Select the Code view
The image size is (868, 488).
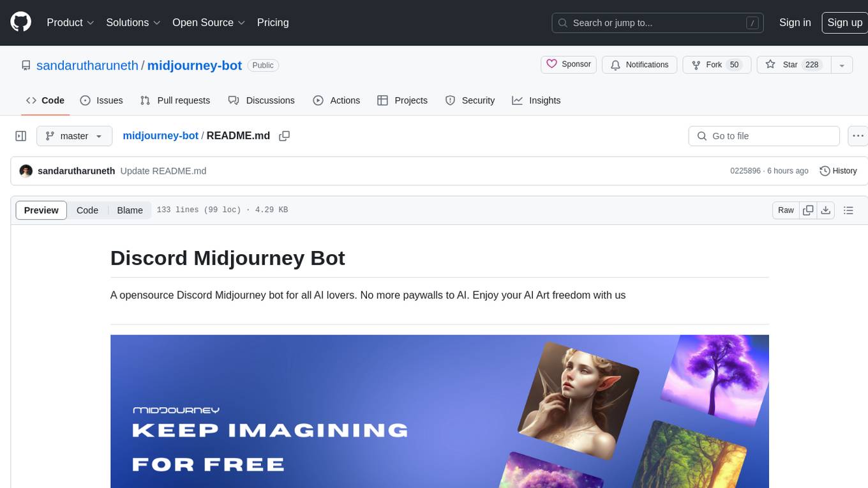[x=87, y=210]
